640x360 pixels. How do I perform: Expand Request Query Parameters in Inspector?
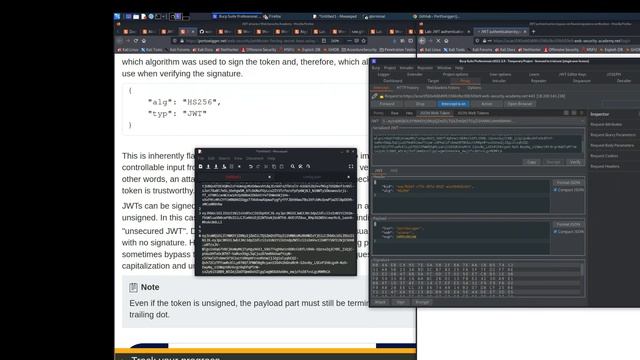[x=613, y=135]
